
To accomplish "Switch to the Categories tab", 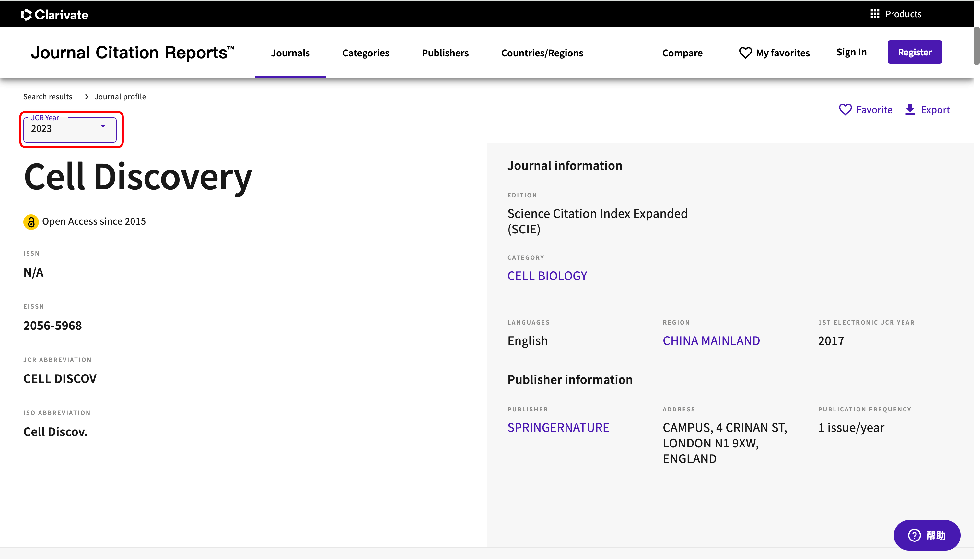I will [x=365, y=53].
